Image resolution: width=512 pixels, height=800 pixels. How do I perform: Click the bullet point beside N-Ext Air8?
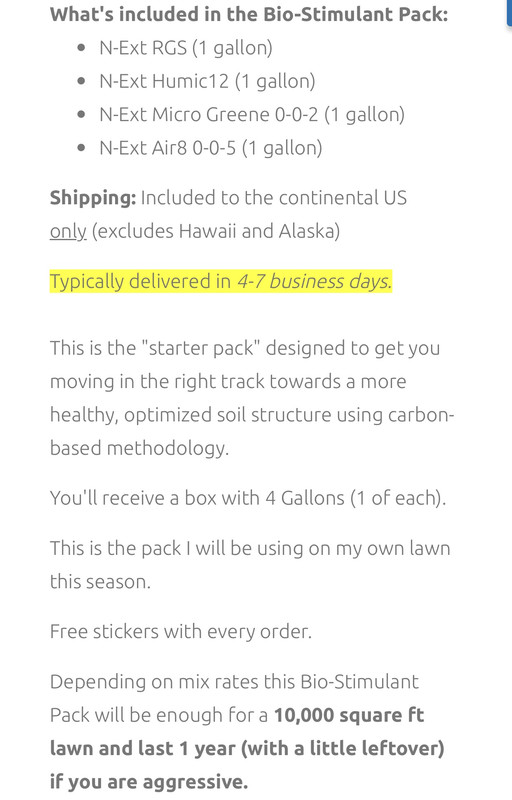82,148
